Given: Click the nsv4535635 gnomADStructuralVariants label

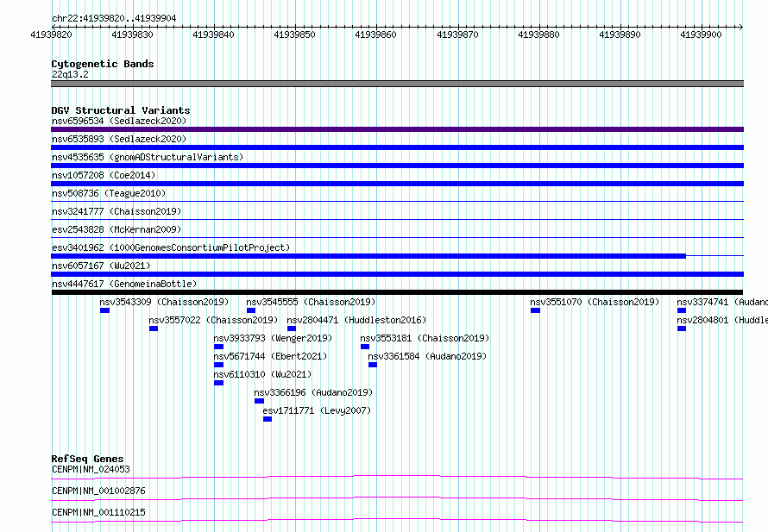Looking at the screenshot, I should pyautogui.click(x=148, y=157).
